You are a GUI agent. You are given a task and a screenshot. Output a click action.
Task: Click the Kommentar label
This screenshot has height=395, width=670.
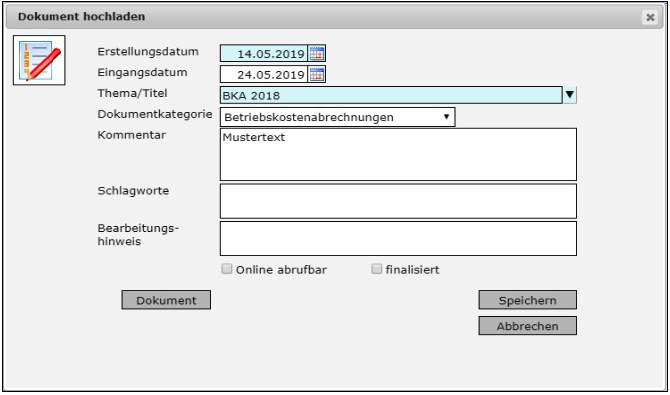tap(132, 135)
